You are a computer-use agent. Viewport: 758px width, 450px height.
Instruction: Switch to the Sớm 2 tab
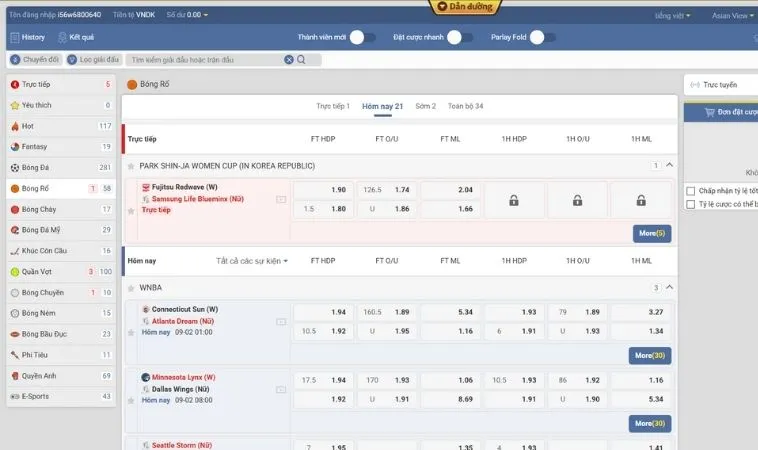click(425, 106)
